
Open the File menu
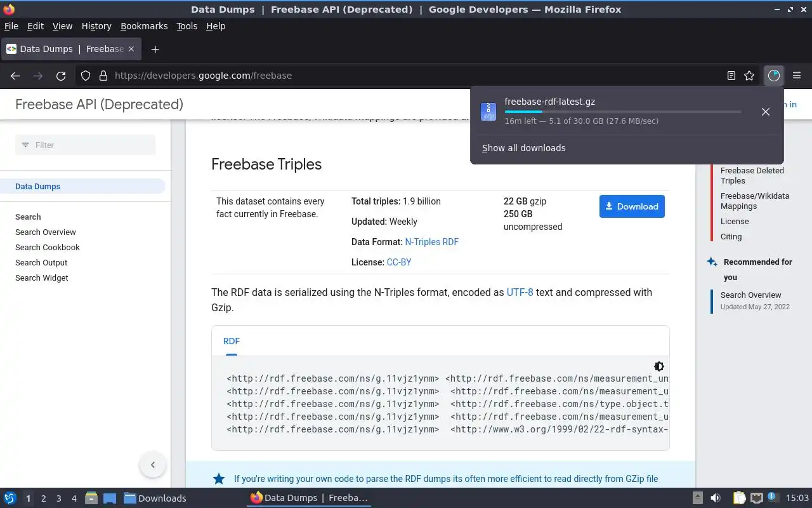pos(11,26)
